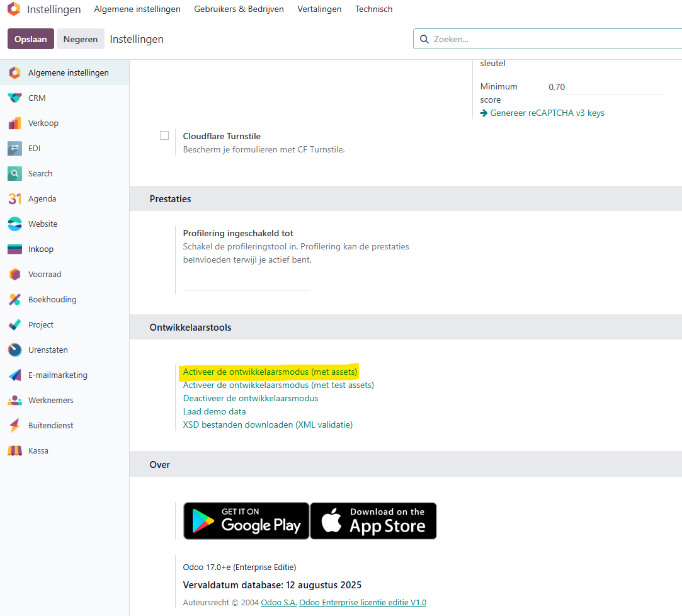Image resolution: width=682 pixels, height=616 pixels.
Task: Select Website label in the sidebar
Action: pos(43,224)
